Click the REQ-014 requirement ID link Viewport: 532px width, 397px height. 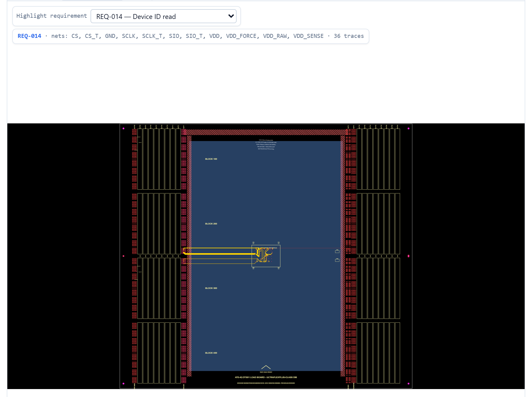pos(29,36)
